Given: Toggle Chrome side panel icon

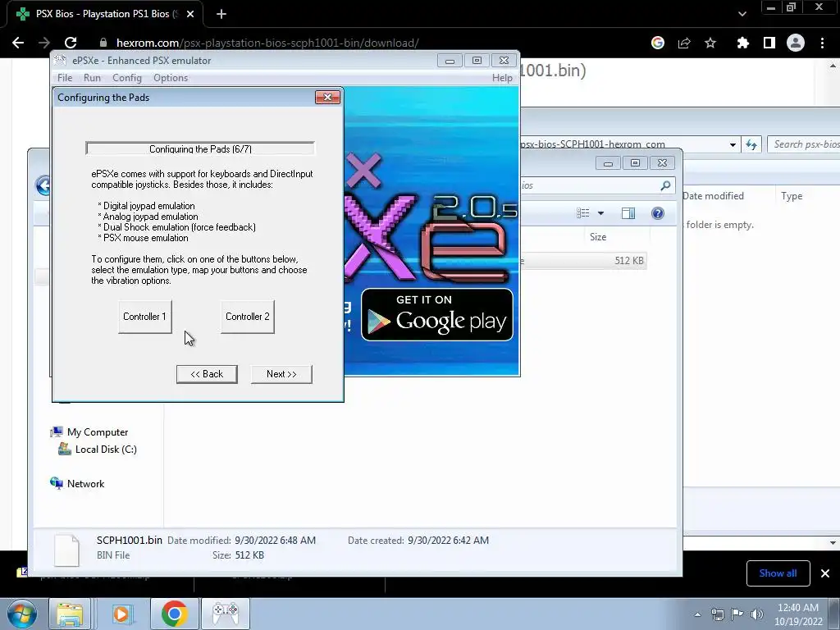Looking at the screenshot, I should click(769, 43).
